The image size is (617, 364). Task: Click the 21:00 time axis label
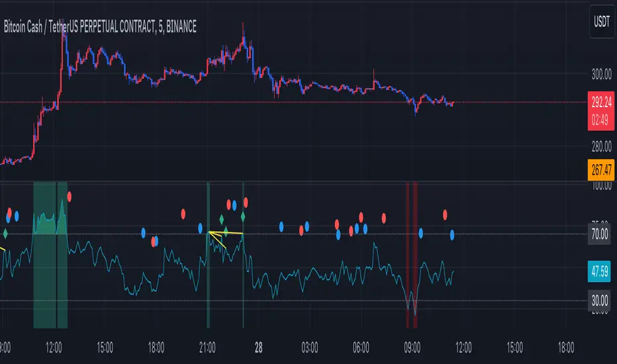click(207, 347)
